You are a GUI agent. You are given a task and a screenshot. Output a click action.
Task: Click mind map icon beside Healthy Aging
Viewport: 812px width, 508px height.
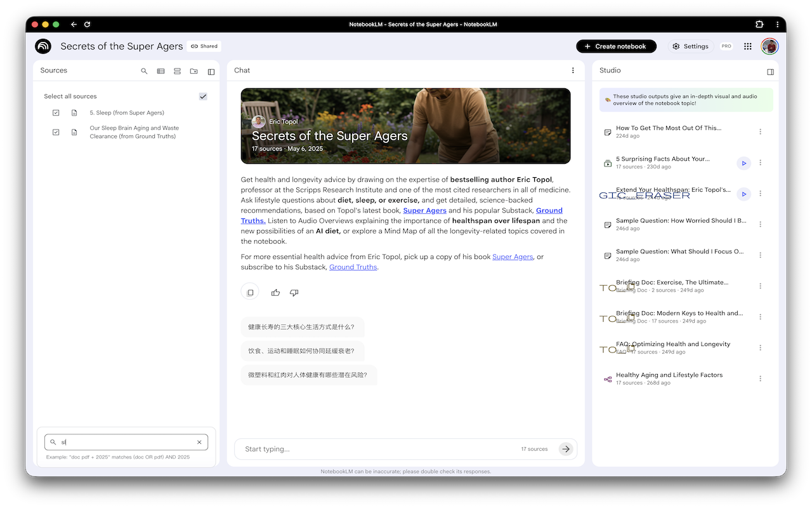point(608,379)
